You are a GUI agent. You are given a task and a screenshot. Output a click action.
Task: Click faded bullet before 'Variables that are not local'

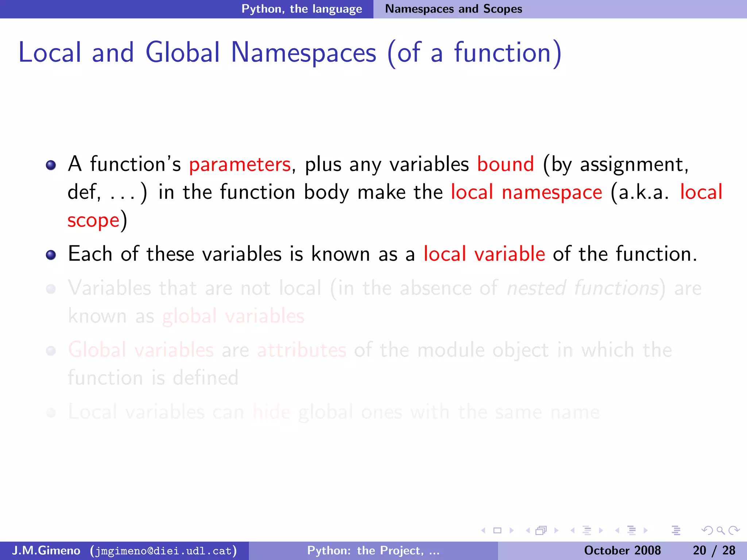[51, 289]
